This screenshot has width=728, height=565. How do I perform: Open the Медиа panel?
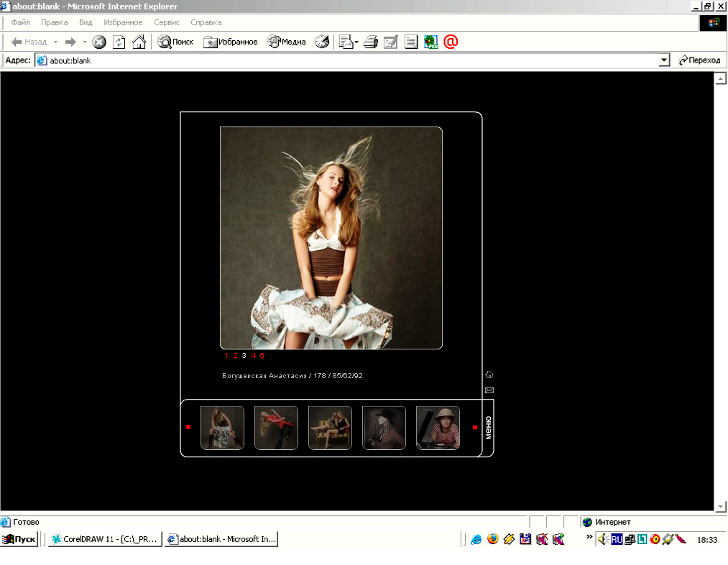point(287,42)
